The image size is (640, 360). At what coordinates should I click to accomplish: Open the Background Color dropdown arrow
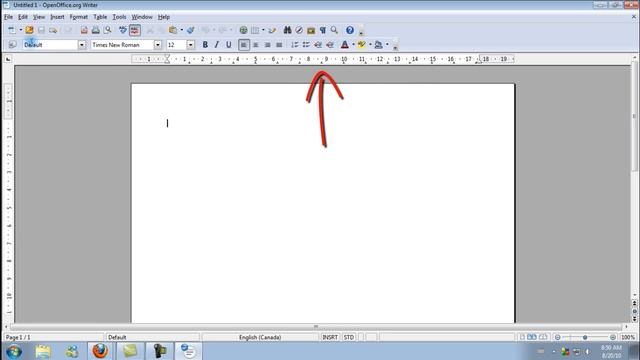[x=387, y=45]
